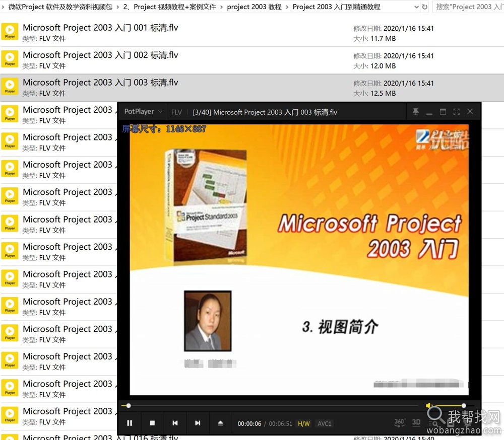
Task: Click the video playback area
Action: click(299, 259)
